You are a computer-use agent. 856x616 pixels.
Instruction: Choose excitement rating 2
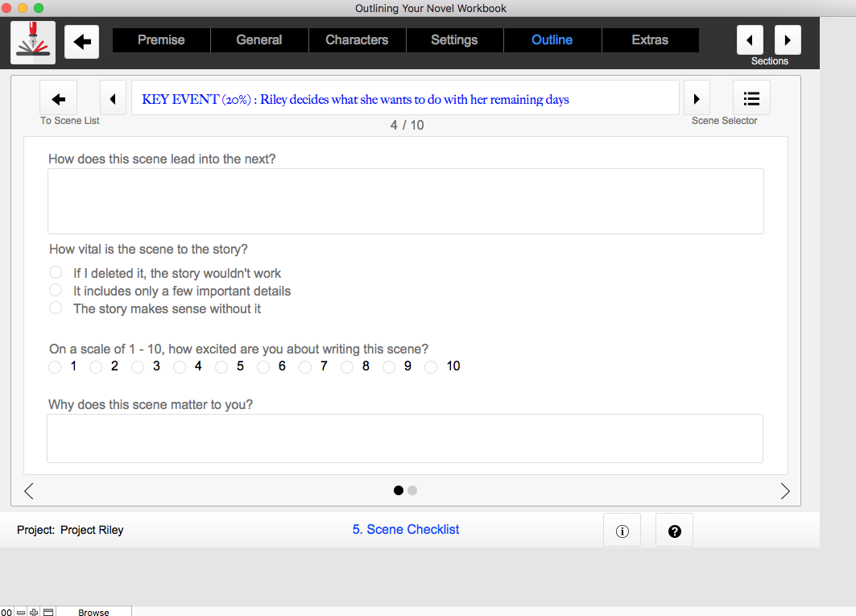(96, 367)
